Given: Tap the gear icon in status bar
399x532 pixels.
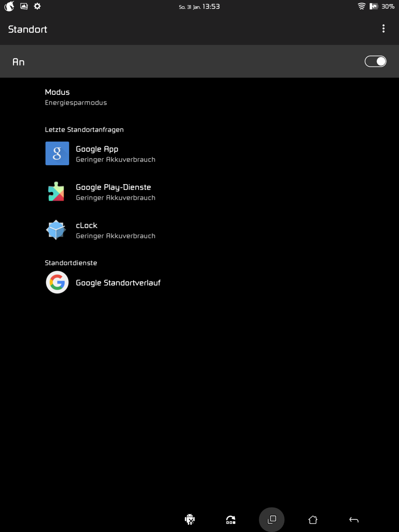Looking at the screenshot, I should coord(37,6).
